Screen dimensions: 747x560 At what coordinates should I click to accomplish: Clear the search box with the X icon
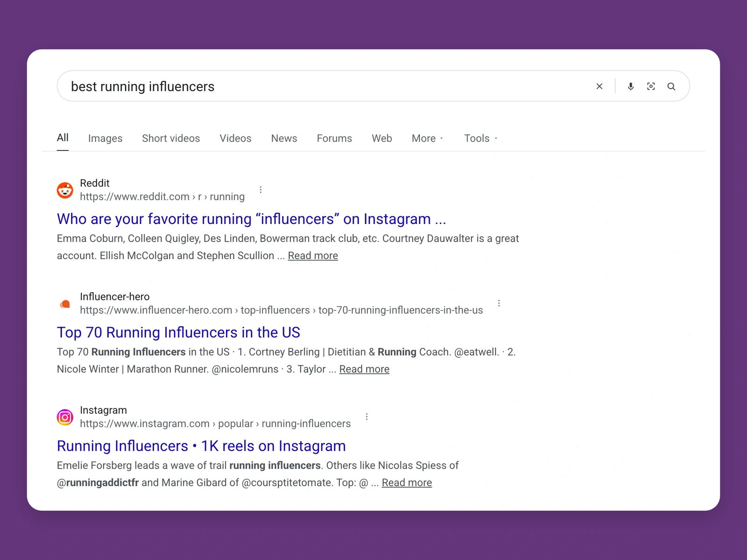tap(599, 86)
